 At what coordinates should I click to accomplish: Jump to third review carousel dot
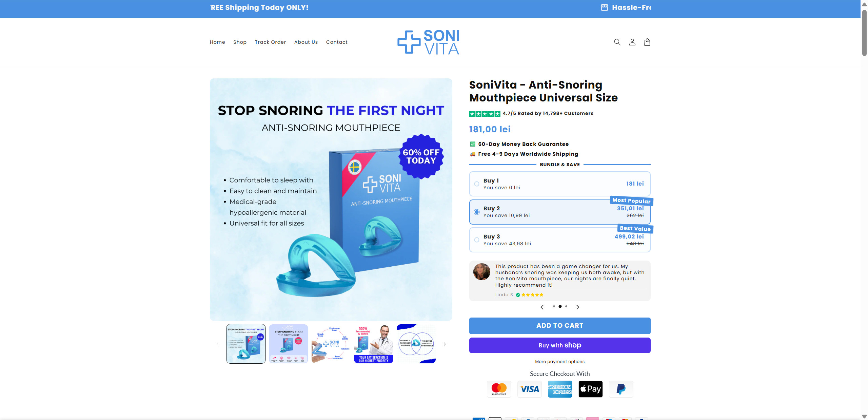pyautogui.click(x=566, y=306)
